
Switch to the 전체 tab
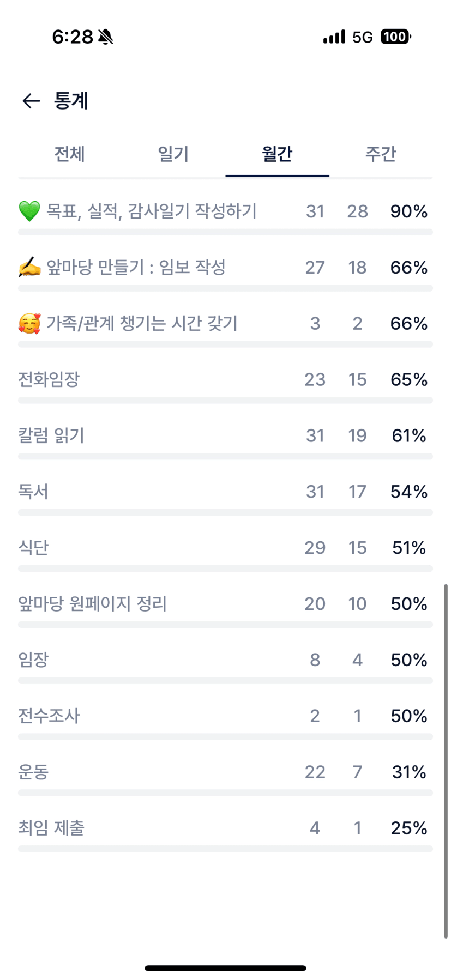[x=70, y=154]
